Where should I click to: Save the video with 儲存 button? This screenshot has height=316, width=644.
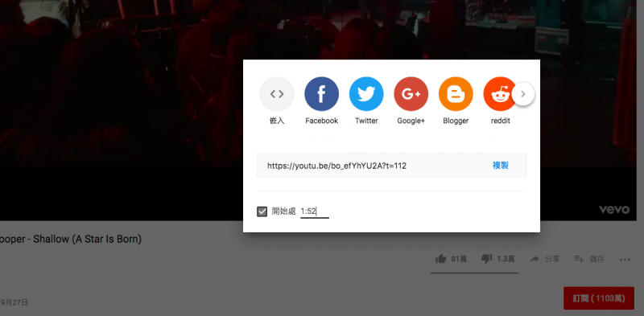pos(589,259)
